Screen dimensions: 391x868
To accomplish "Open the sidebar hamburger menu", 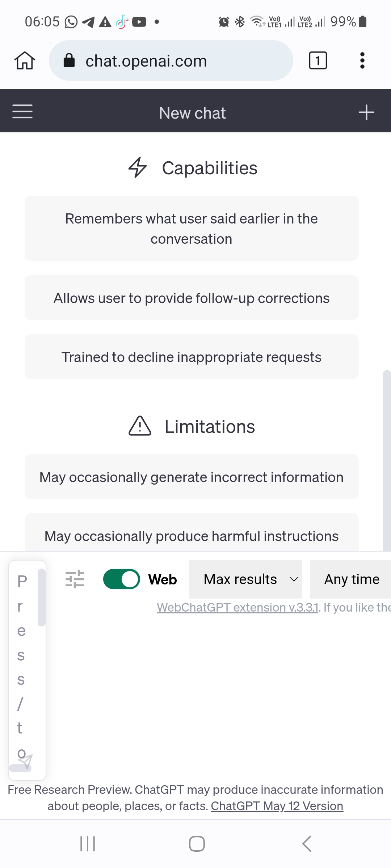I will 22,111.
